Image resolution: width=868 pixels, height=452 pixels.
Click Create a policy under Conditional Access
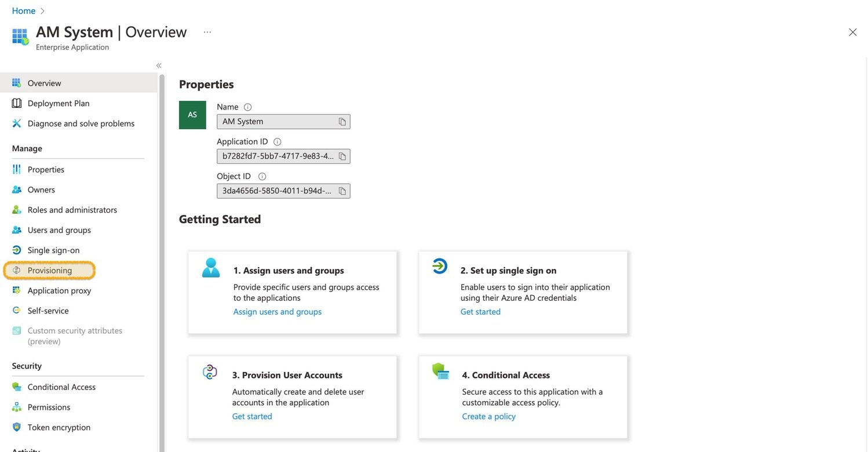pos(488,416)
